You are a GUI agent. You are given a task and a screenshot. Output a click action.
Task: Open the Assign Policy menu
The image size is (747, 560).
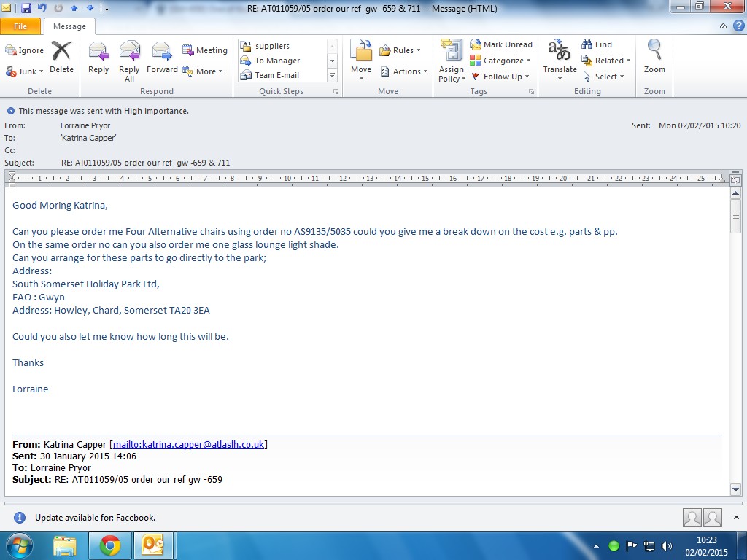point(452,61)
